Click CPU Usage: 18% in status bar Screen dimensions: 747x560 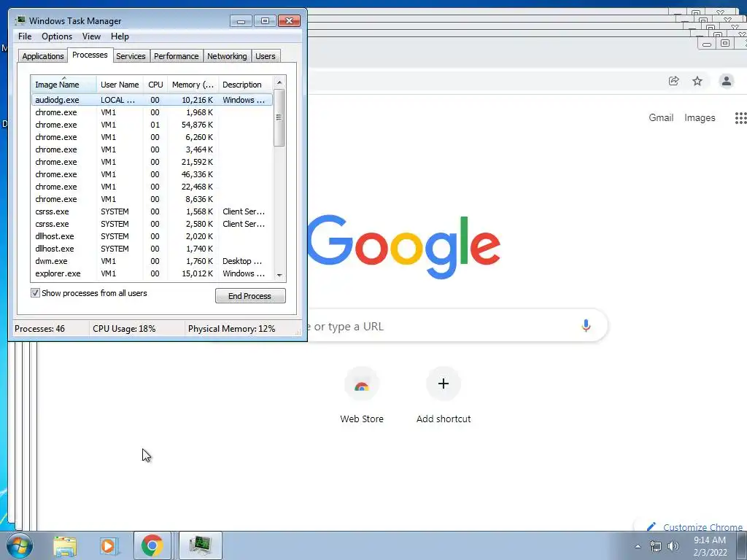click(x=124, y=329)
